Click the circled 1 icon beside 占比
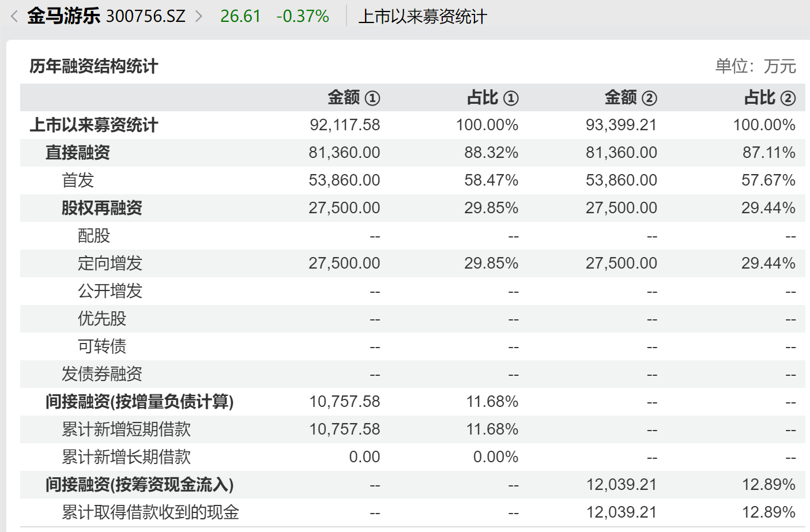Screen dimensions: 810x532 511,99
